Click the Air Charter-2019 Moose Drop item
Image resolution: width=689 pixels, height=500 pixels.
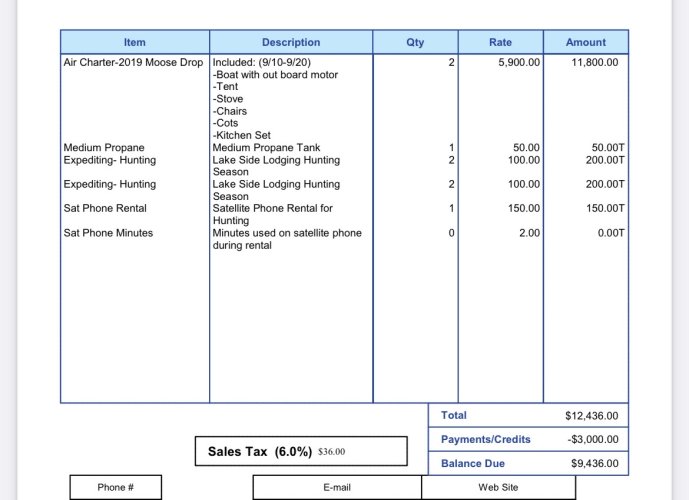(133, 62)
